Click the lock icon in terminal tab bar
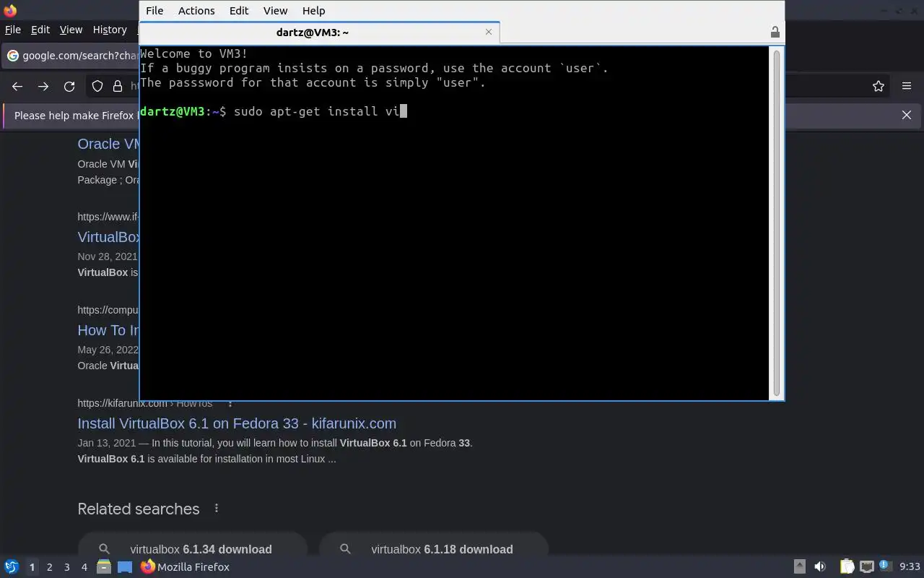Screen dimensions: 924x578 click(x=775, y=33)
